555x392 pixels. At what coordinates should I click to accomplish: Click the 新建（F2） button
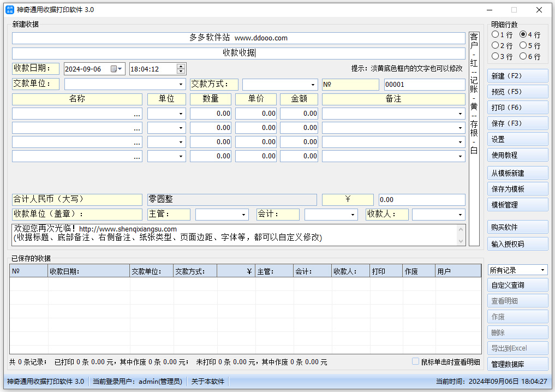click(517, 75)
